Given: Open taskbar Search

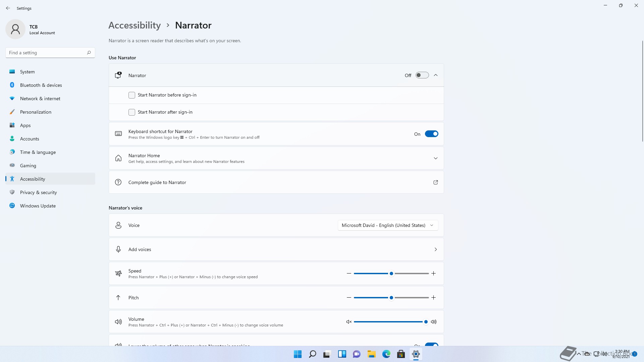Looking at the screenshot, I should click(312, 354).
